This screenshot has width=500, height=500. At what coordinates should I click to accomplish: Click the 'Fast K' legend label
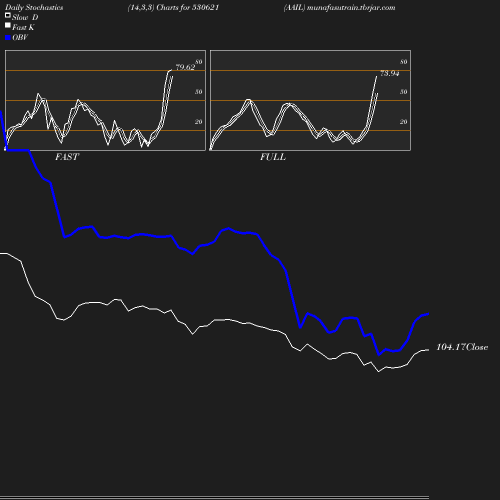tap(23, 27)
